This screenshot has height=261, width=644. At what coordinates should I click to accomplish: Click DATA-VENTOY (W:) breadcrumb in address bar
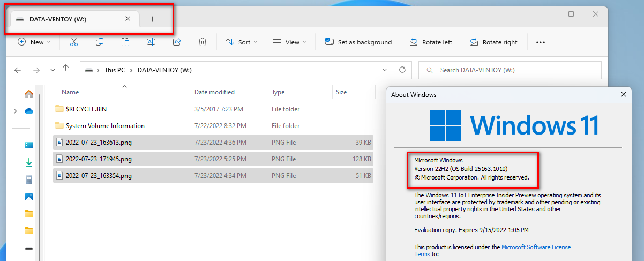tap(164, 70)
